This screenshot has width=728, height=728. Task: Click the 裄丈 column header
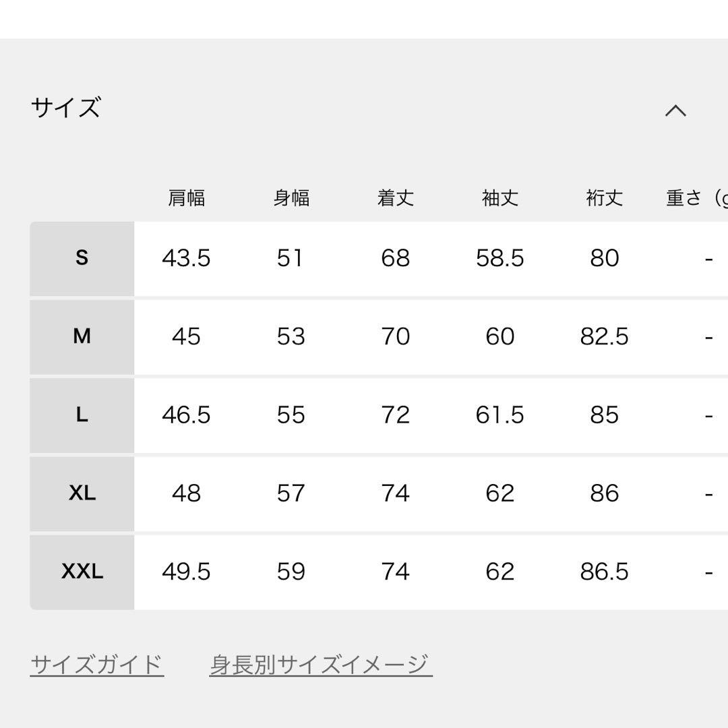pyautogui.click(x=604, y=198)
